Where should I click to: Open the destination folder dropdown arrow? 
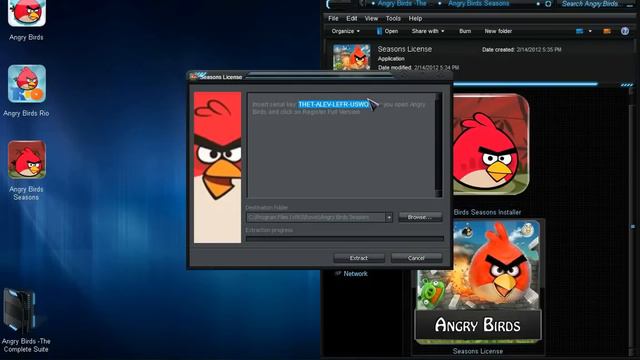(x=389, y=218)
